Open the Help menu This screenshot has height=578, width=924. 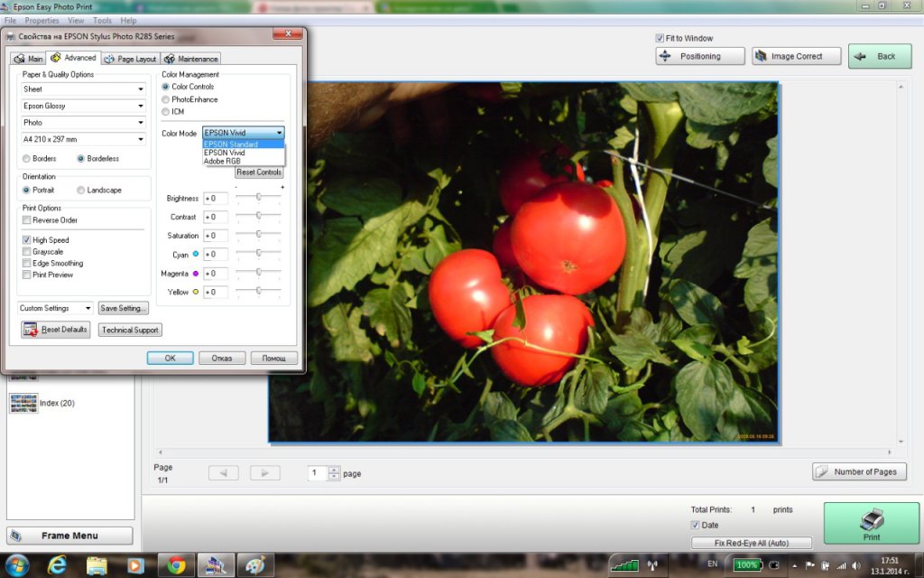[128, 21]
